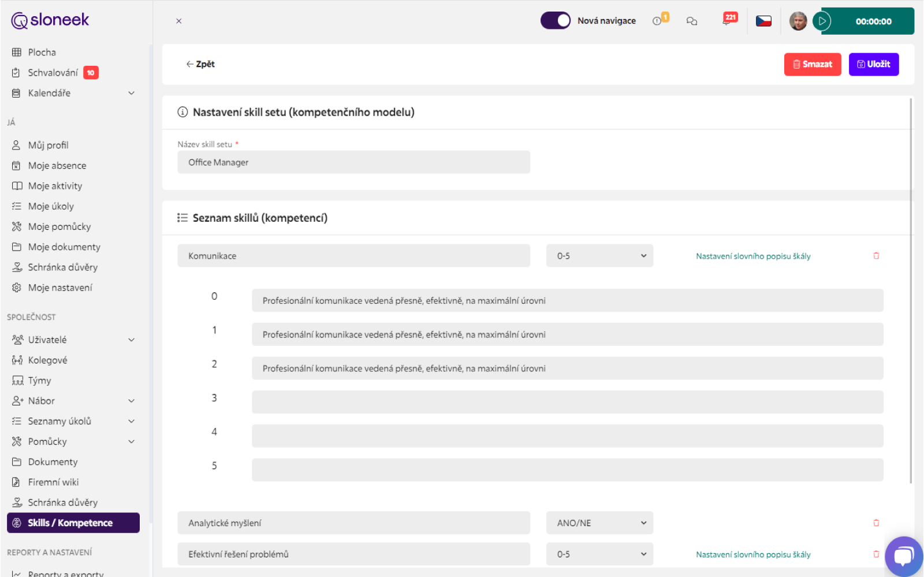Image resolution: width=924 pixels, height=577 pixels.
Task: Expand the Uživatelé sidebar section
Action: point(131,340)
